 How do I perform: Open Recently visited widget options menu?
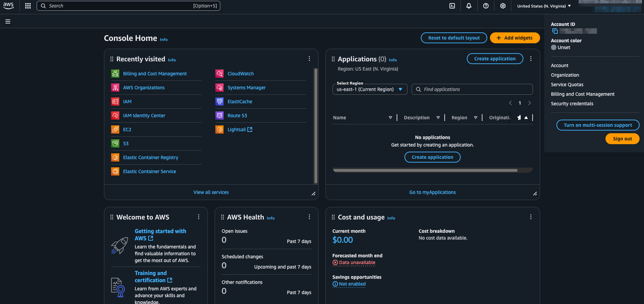coord(309,59)
